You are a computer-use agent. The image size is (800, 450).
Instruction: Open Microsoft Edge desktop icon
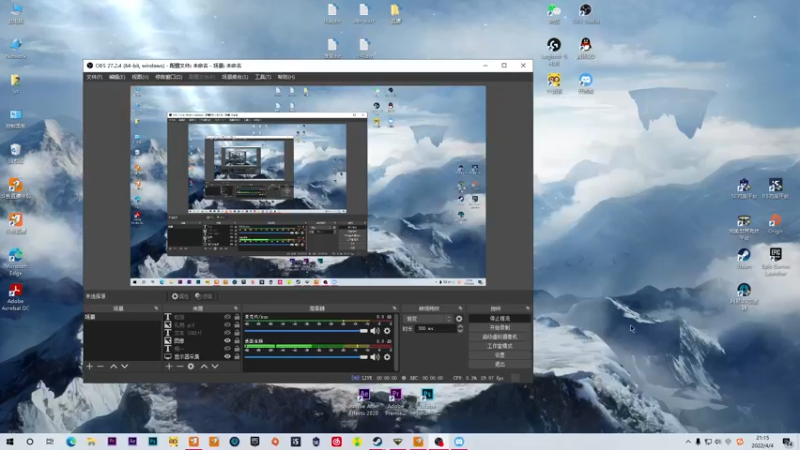(x=15, y=262)
